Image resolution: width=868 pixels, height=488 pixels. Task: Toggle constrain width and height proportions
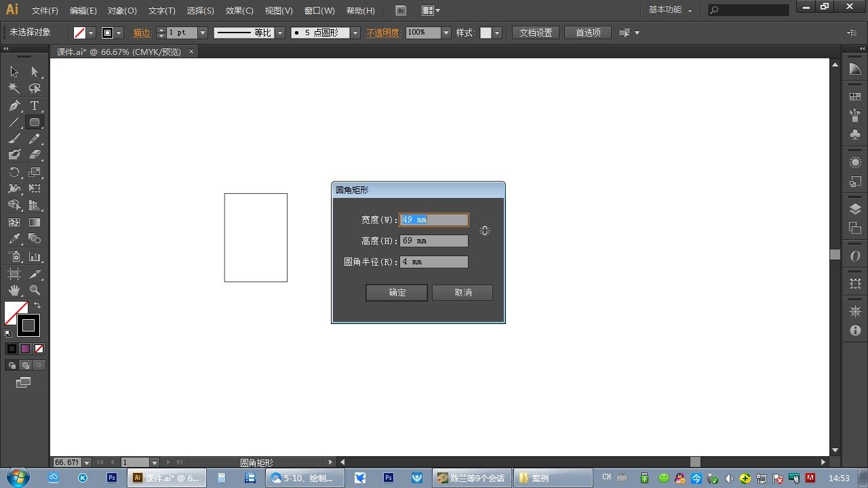[x=484, y=230]
